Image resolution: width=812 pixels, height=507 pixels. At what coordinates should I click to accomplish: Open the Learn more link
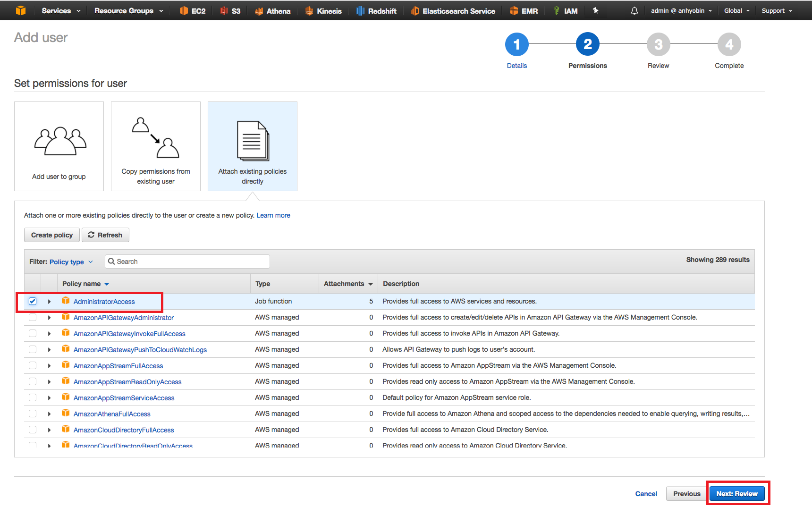click(273, 215)
